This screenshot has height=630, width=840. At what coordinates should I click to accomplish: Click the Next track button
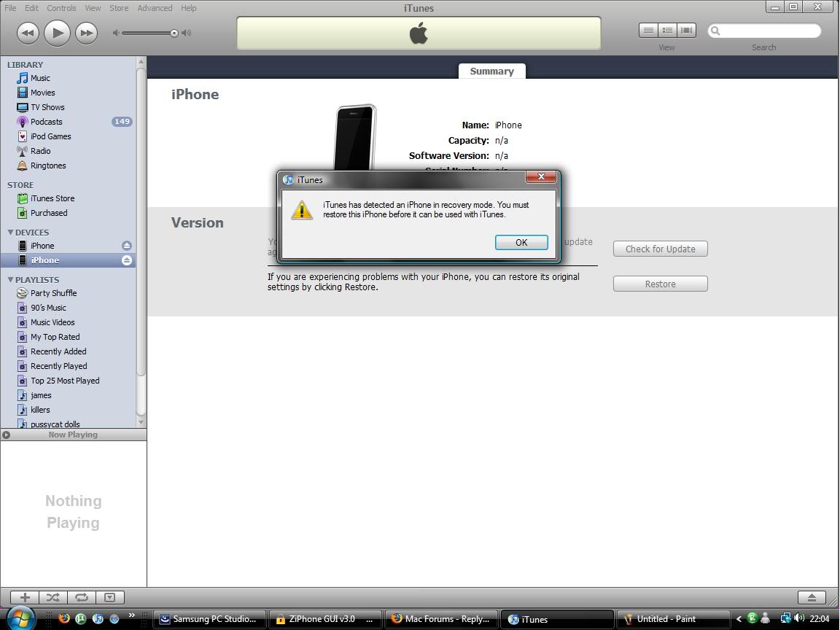tap(86, 34)
